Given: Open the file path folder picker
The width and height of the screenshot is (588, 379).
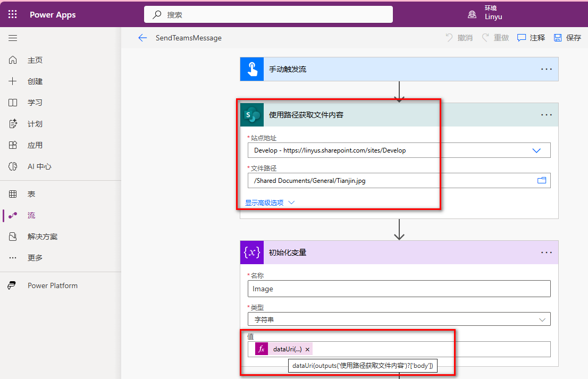Looking at the screenshot, I should [542, 180].
